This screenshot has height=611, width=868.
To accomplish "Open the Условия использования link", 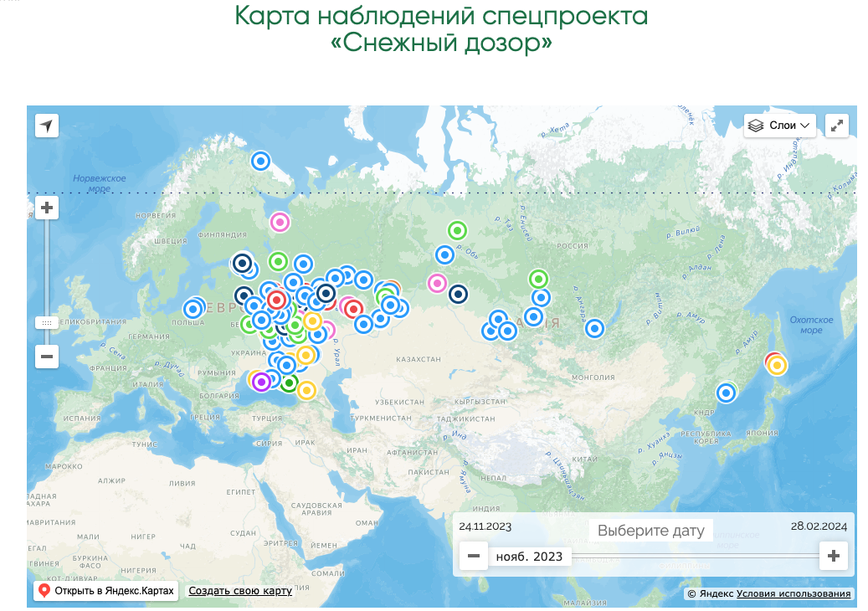I will tap(794, 593).
